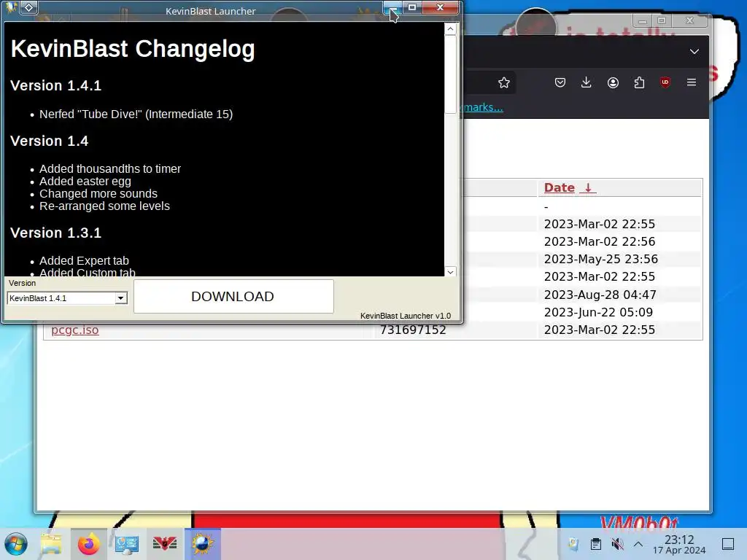This screenshot has width=747, height=560.
Task: Click the Nerfed Tube Dive changelog entry
Action: (136, 114)
